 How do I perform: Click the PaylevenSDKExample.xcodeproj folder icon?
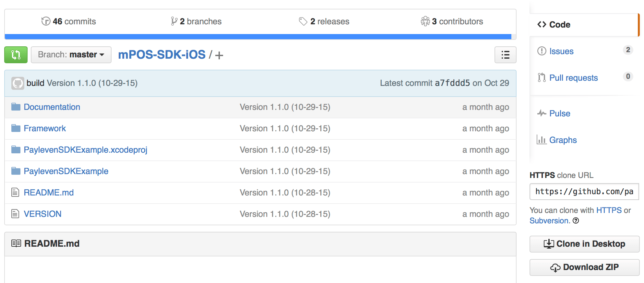(x=16, y=149)
